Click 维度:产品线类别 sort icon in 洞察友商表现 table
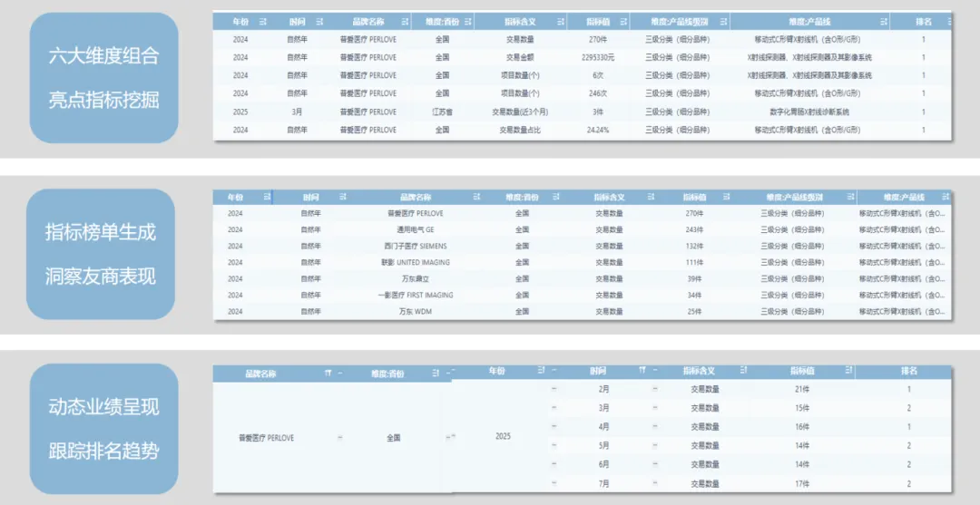 (x=850, y=197)
